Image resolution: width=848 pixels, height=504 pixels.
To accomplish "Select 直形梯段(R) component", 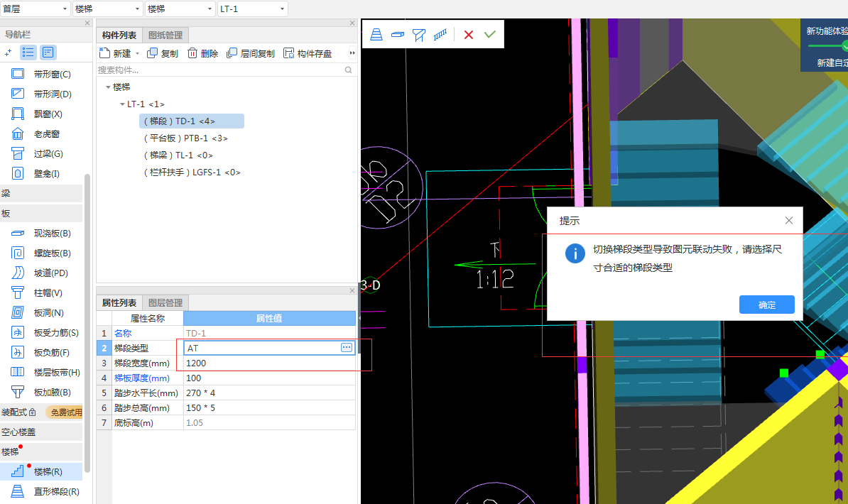I will tap(45, 491).
